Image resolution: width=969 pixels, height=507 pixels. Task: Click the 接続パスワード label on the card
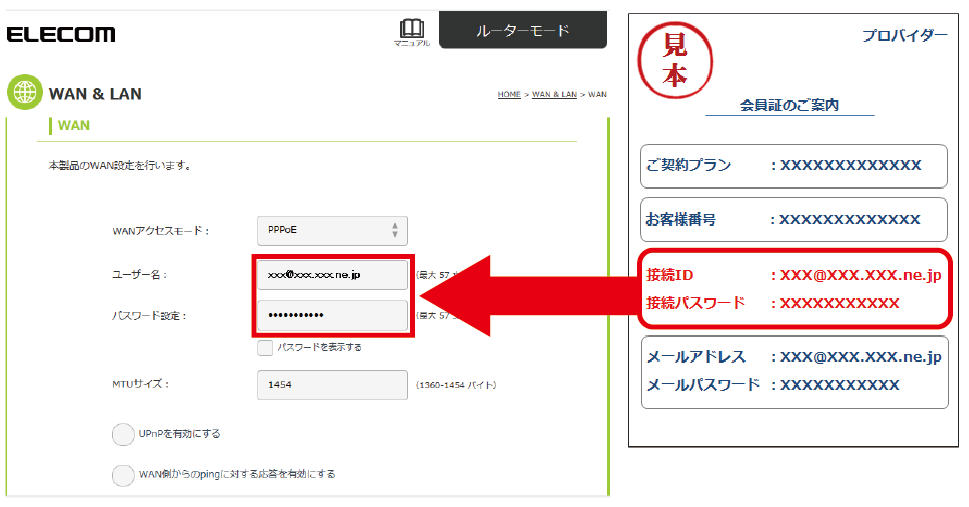click(695, 303)
